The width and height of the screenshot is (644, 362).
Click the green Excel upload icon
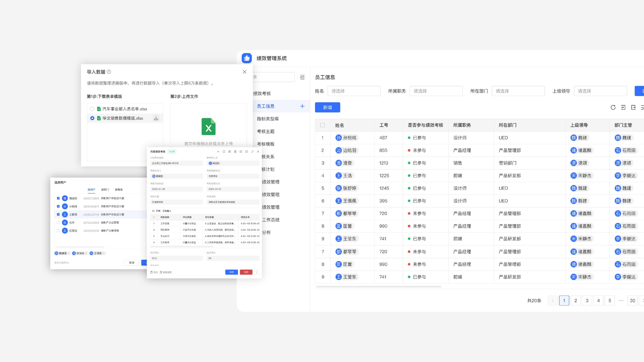tap(208, 127)
